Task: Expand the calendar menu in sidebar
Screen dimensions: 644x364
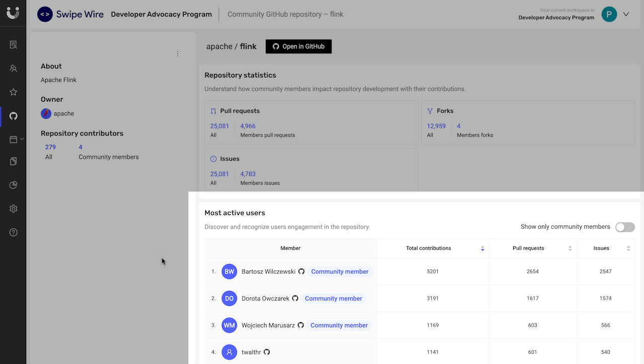Action: point(22,139)
